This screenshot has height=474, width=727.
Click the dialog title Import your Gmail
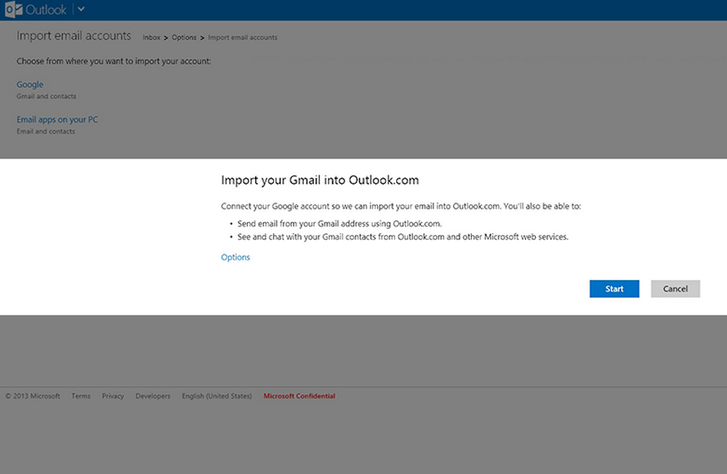(x=319, y=181)
